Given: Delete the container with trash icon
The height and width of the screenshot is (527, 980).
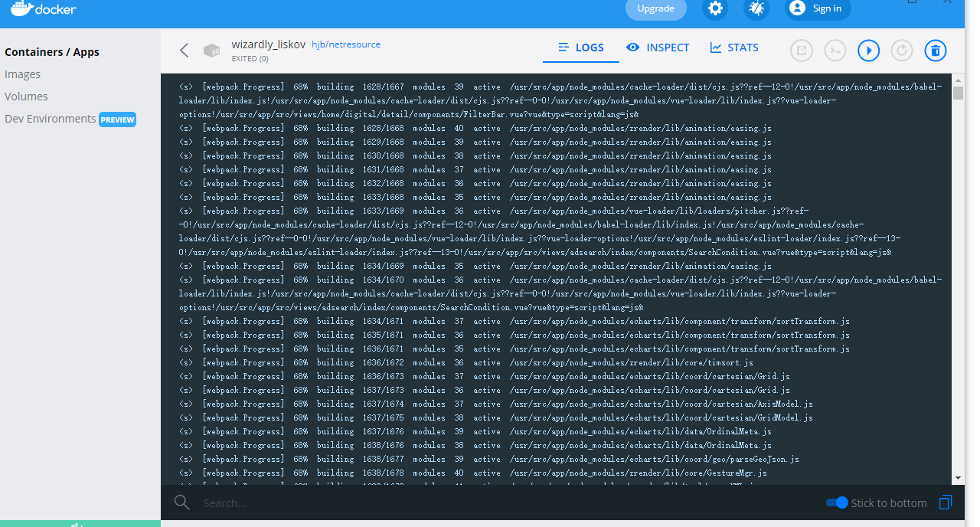Looking at the screenshot, I should pyautogui.click(x=935, y=51).
